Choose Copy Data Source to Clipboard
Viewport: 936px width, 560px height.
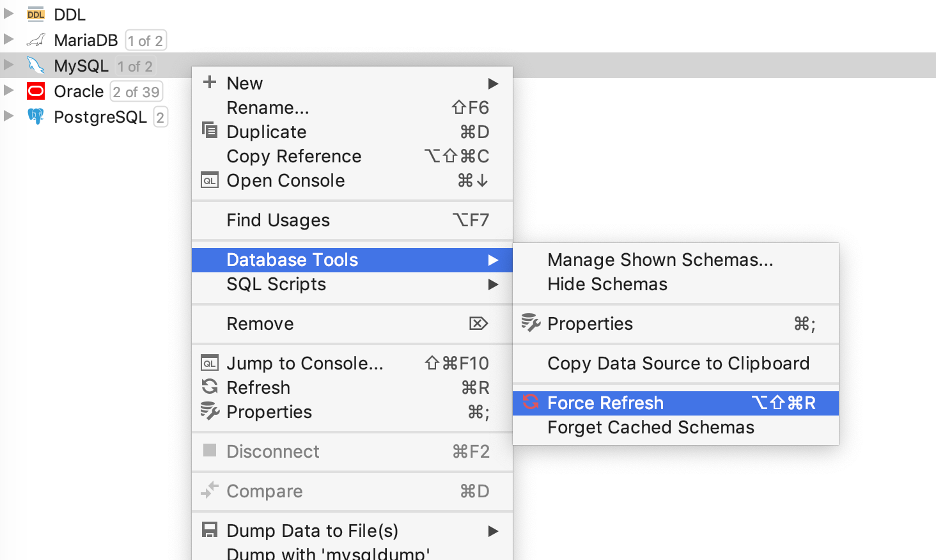(678, 363)
